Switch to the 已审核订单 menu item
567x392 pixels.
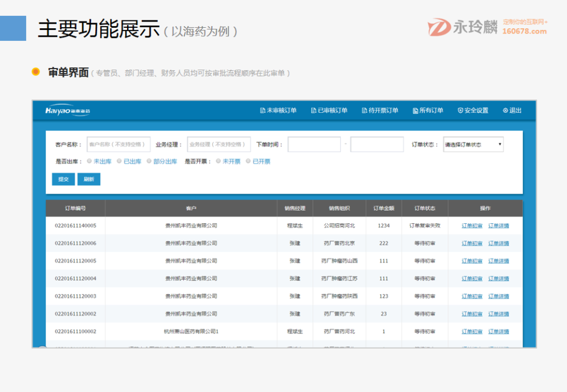pos(330,110)
